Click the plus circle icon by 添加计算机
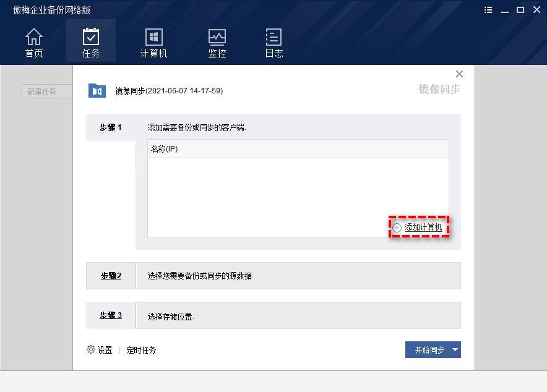The image size is (547, 392). [397, 228]
